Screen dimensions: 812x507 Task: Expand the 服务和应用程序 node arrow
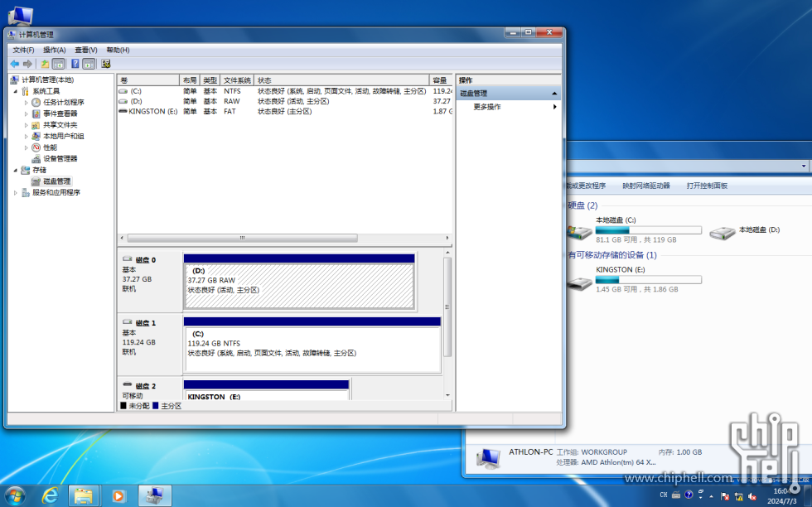[16, 193]
